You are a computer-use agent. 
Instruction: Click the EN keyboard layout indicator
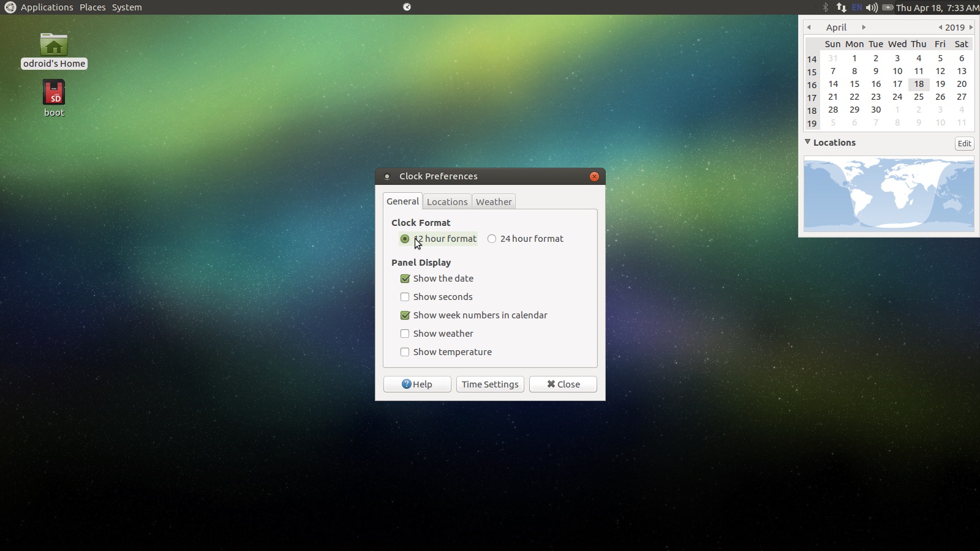click(856, 7)
